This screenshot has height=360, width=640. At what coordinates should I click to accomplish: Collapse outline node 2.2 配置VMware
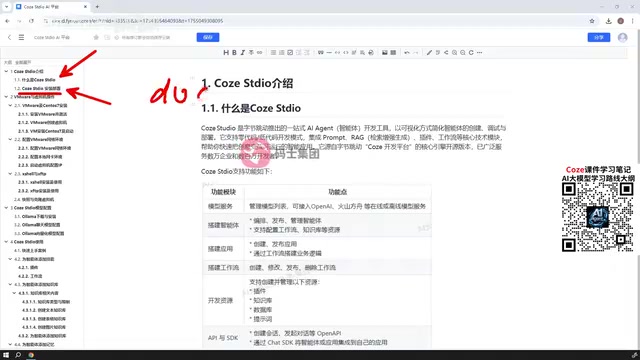coord(10,139)
